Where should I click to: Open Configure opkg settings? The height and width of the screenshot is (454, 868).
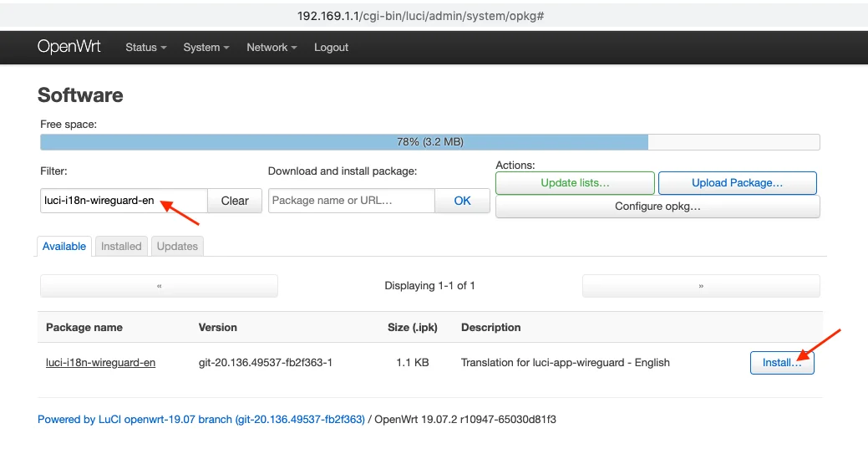click(657, 207)
